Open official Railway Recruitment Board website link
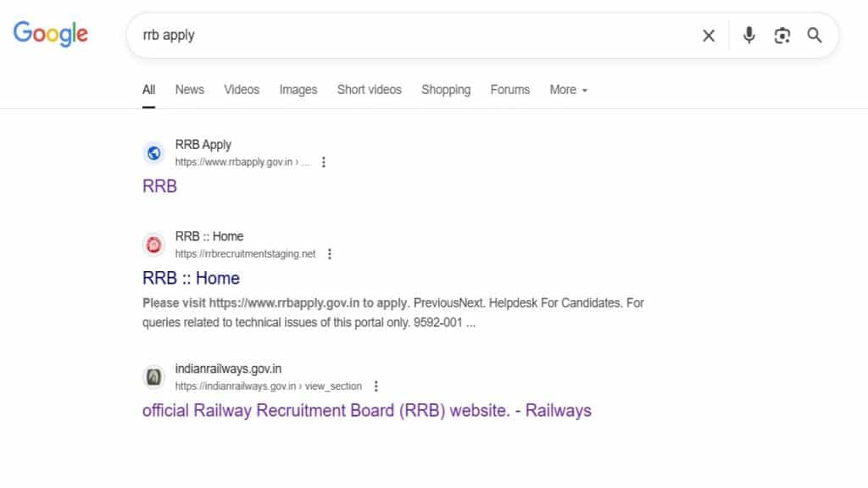Screen dimensions: 868x488 pyautogui.click(x=366, y=411)
